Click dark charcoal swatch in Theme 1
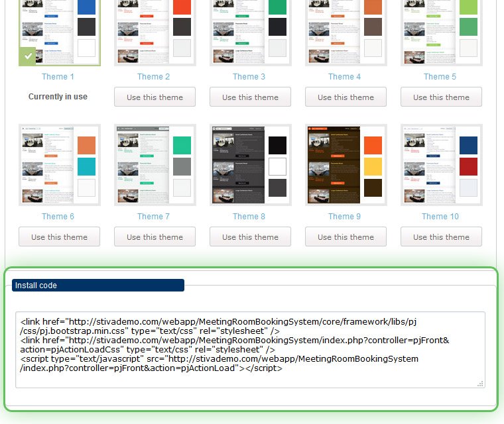The width and height of the screenshot is (504, 424). 86,26
